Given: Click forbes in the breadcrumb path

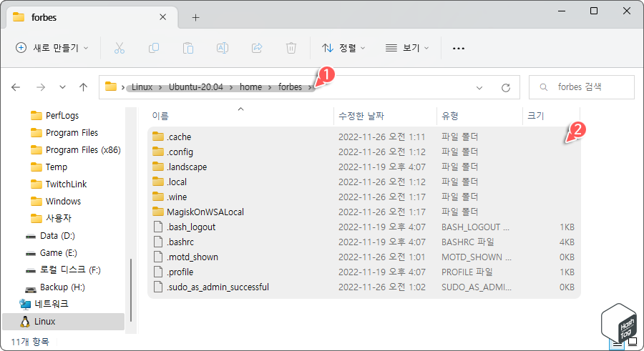Looking at the screenshot, I should pos(290,87).
